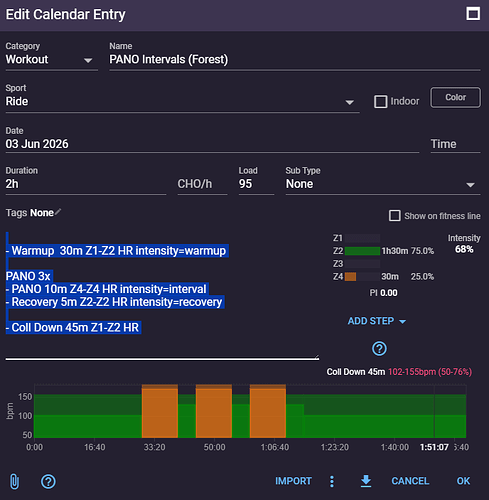The width and height of the screenshot is (489, 500).
Task: Select the Z4 orange zone bar
Action: coord(350,277)
